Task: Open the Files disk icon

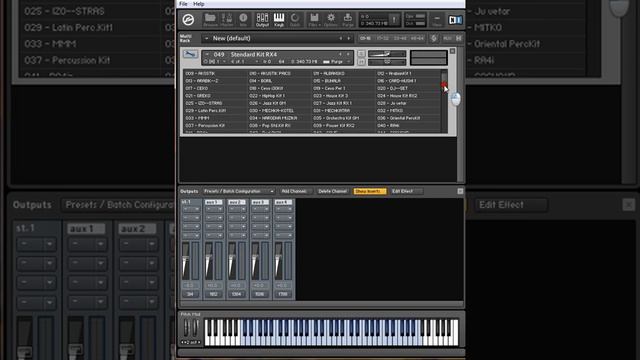Action: pos(314,19)
